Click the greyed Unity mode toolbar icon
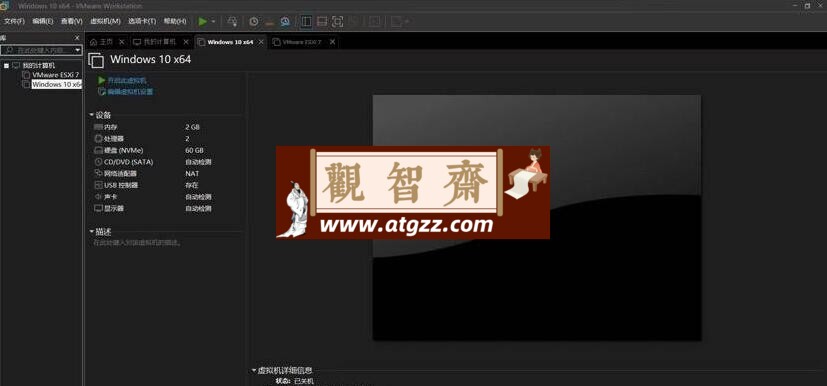The height and width of the screenshot is (386, 827). click(x=354, y=22)
